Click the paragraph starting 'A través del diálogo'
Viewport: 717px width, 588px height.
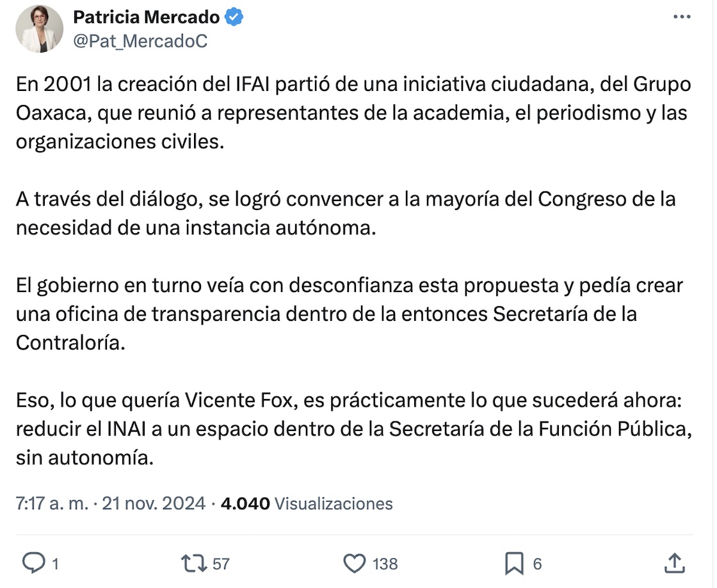click(x=346, y=213)
